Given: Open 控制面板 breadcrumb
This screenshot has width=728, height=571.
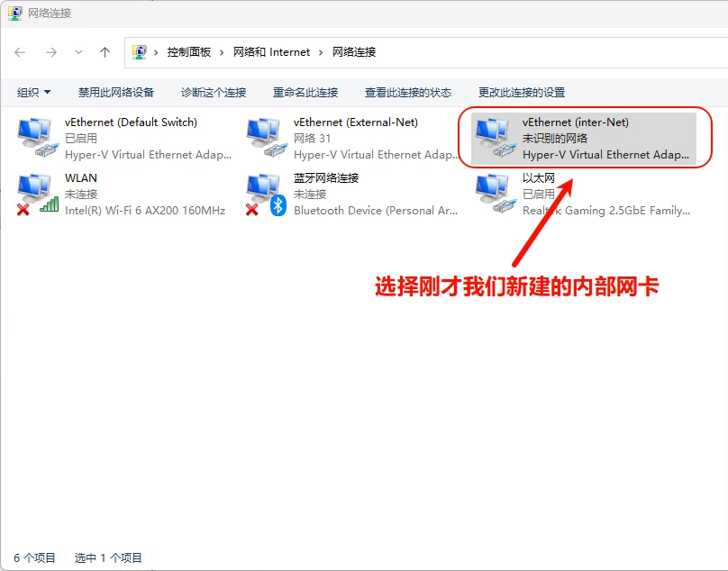Looking at the screenshot, I should [x=189, y=52].
